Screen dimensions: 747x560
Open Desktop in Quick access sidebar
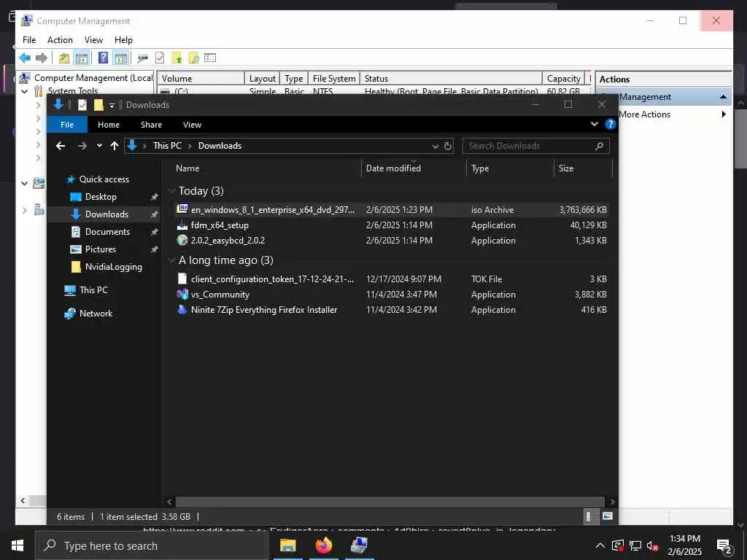101,197
